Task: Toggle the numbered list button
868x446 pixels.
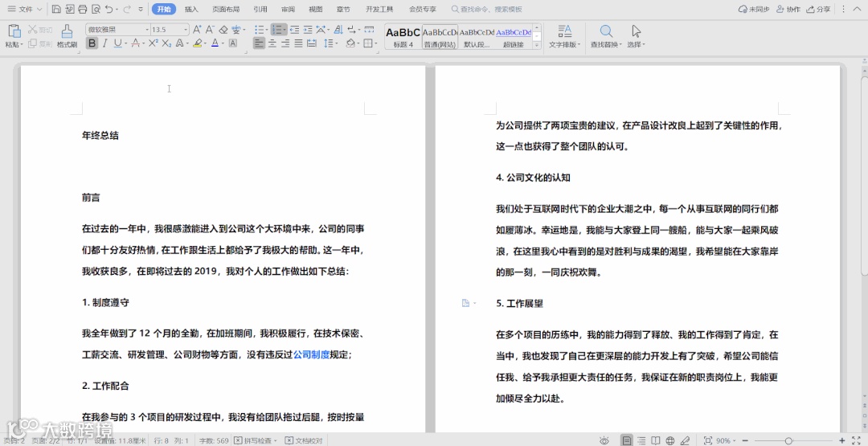Action: point(278,29)
